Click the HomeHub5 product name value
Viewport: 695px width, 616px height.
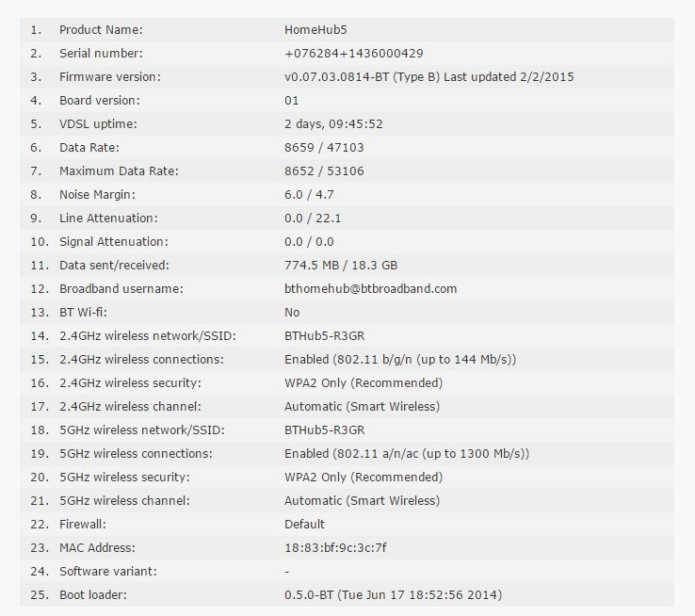(315, 30)
